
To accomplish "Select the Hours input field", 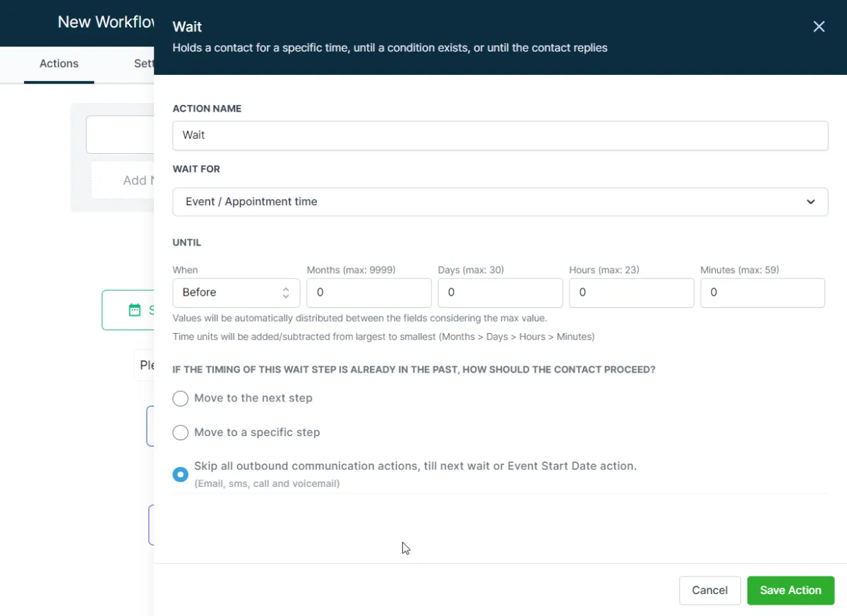I will coord(631,293).
